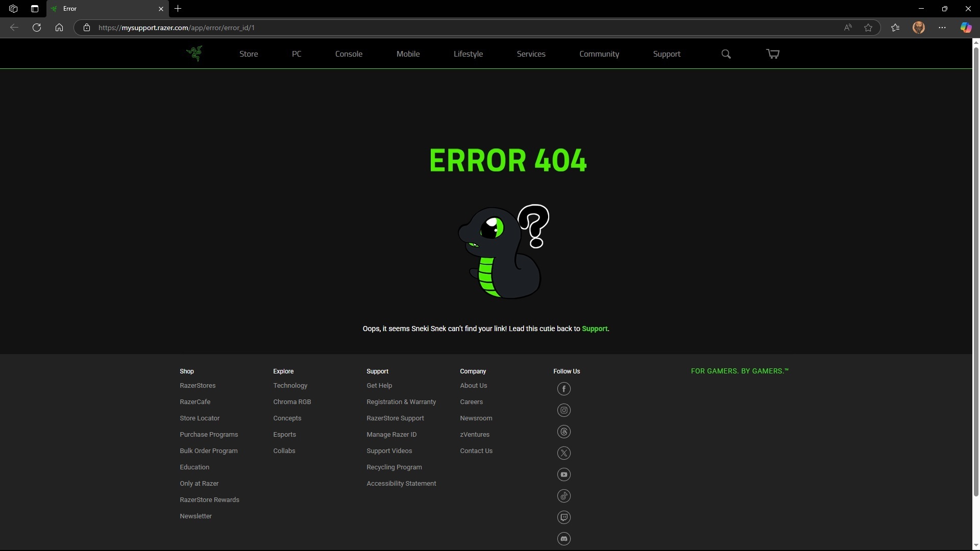Click the Razer snake logo
This screenshot has height=551, width=980.
click(194, 54)
